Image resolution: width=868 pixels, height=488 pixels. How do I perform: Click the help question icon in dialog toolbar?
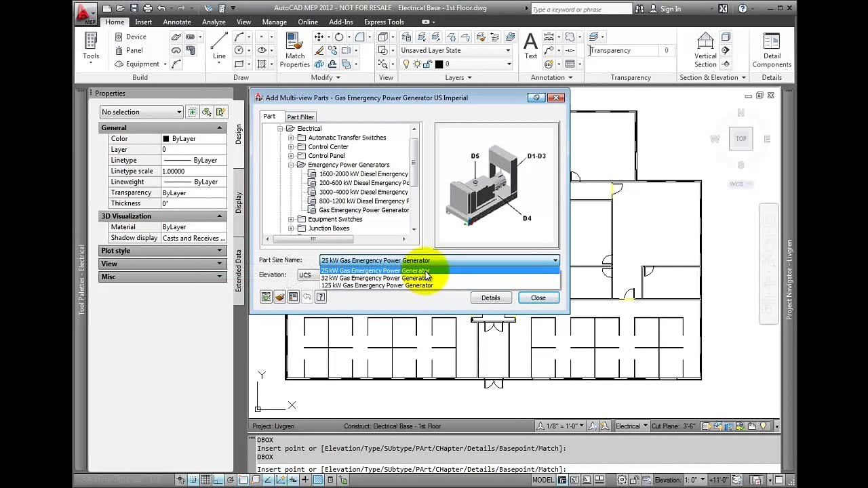point(321,297)
